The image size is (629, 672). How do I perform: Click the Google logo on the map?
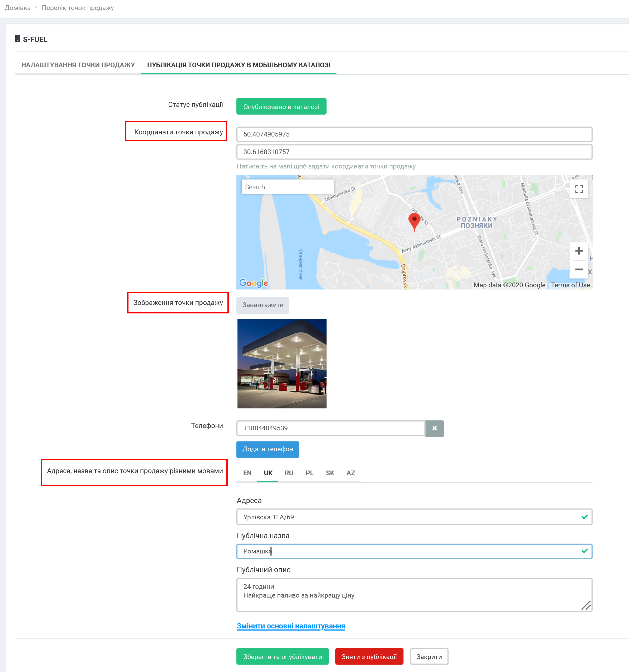click(253, 283)
